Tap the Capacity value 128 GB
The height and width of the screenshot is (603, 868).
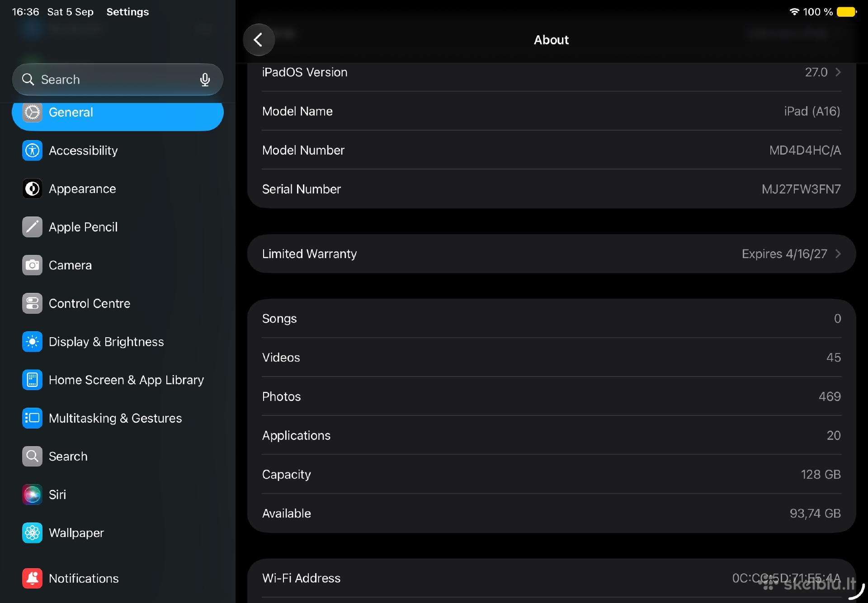point(821,474)
